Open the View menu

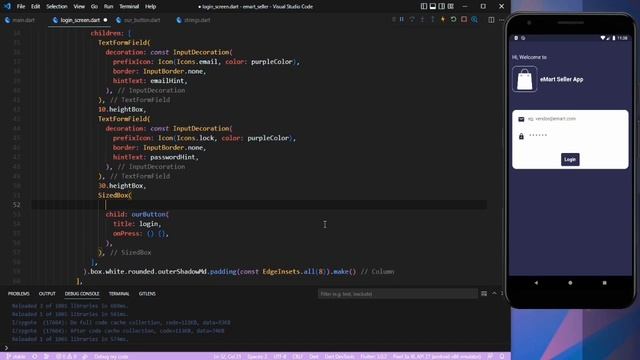pos(79,7)
